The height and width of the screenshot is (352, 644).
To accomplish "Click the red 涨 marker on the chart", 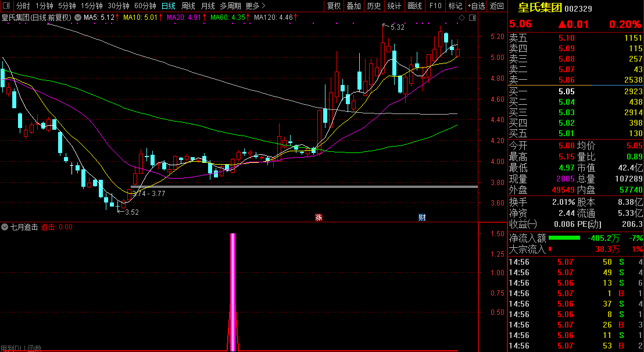I will (x=319, y=218).
